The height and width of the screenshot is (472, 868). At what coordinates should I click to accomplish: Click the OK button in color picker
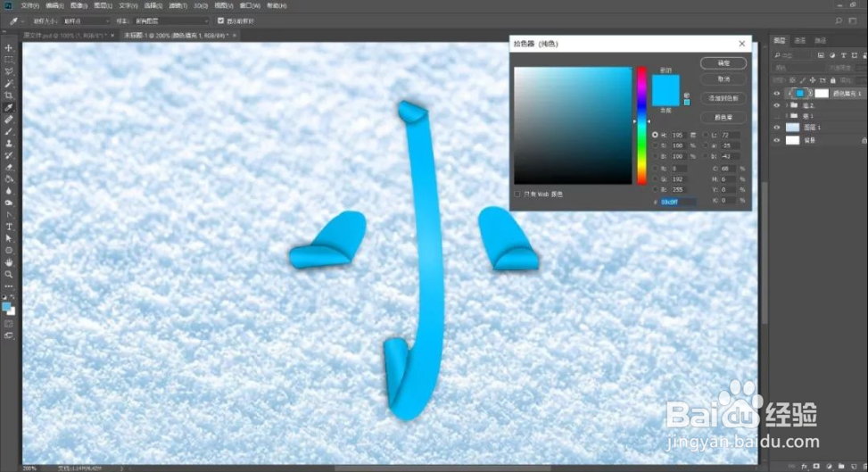pos(723,63)
